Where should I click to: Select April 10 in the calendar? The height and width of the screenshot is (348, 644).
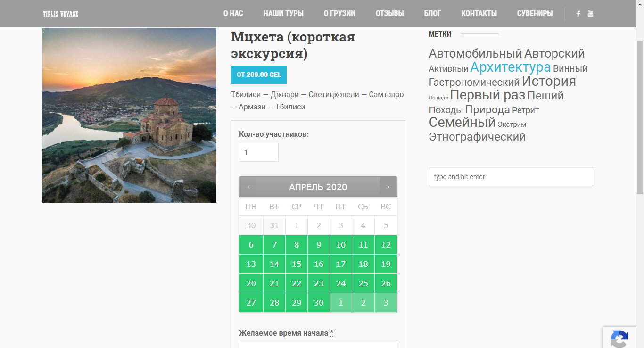tap(341, 245)
